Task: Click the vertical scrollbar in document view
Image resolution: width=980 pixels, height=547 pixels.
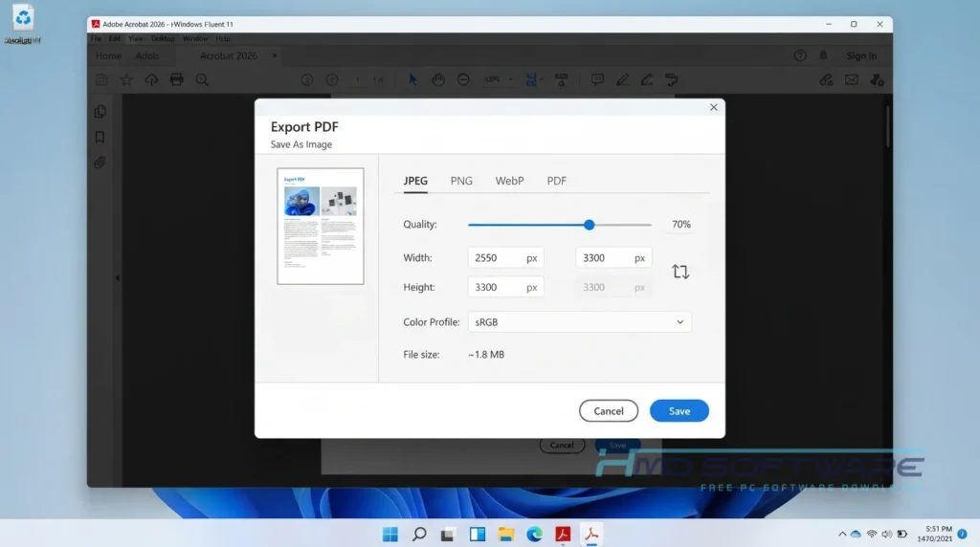Action: (887, 127)
